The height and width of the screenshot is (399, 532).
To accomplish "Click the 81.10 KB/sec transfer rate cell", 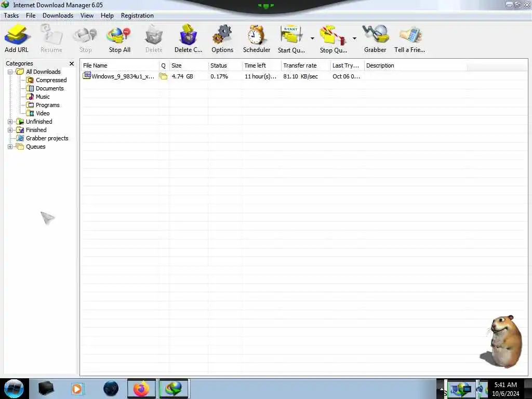I will click(301, 76).
